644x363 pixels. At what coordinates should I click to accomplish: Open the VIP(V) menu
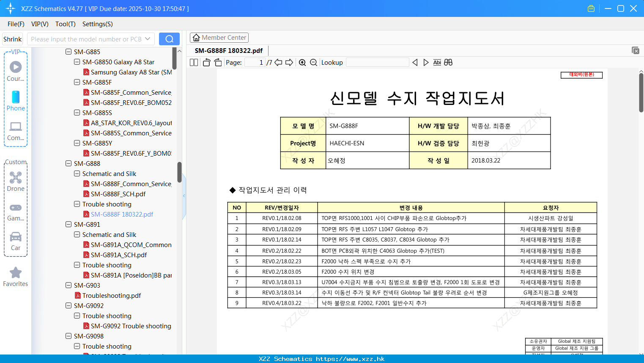click(x=40, y=24)
